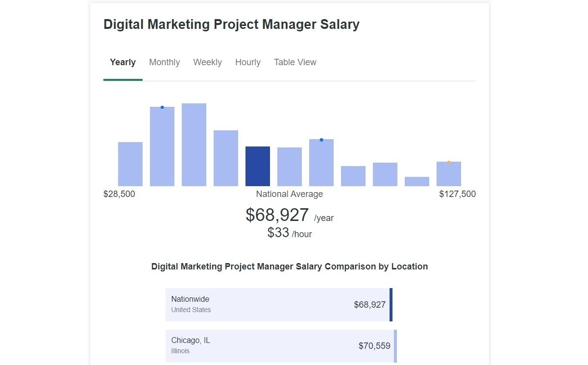Click the $33 hourly rate text
Image resolution: width=588 pixels, height=365 pixels.
[278, 233]
